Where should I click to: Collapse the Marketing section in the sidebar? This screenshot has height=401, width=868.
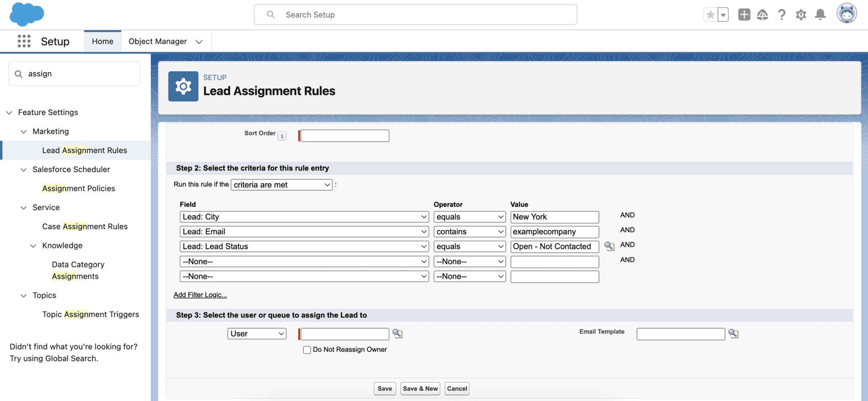coord(24,132)
